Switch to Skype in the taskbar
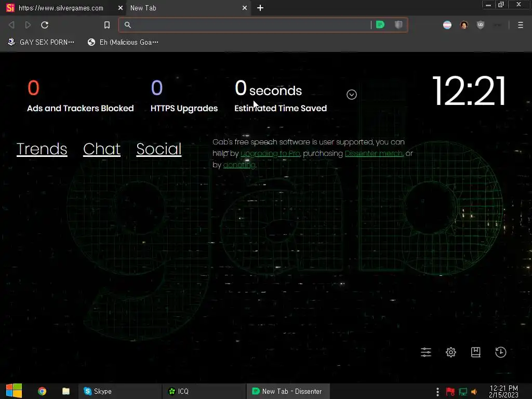 (120, 391)
